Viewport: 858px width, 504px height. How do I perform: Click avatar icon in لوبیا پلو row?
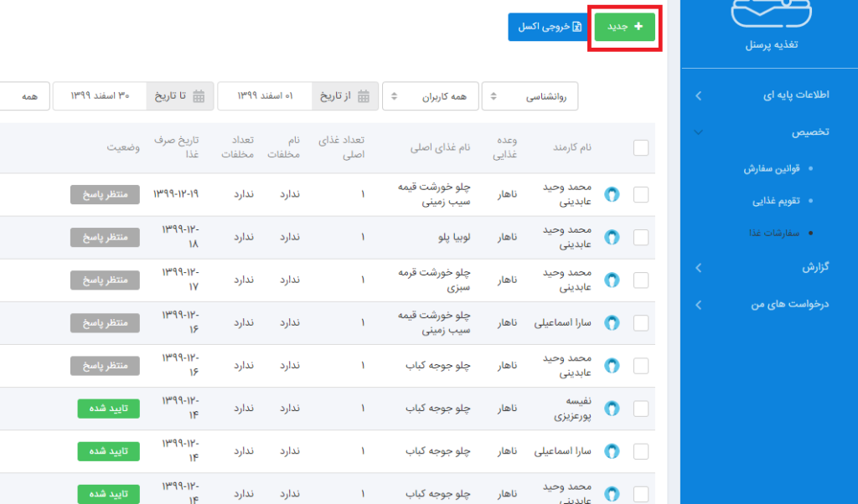point(612,238)
